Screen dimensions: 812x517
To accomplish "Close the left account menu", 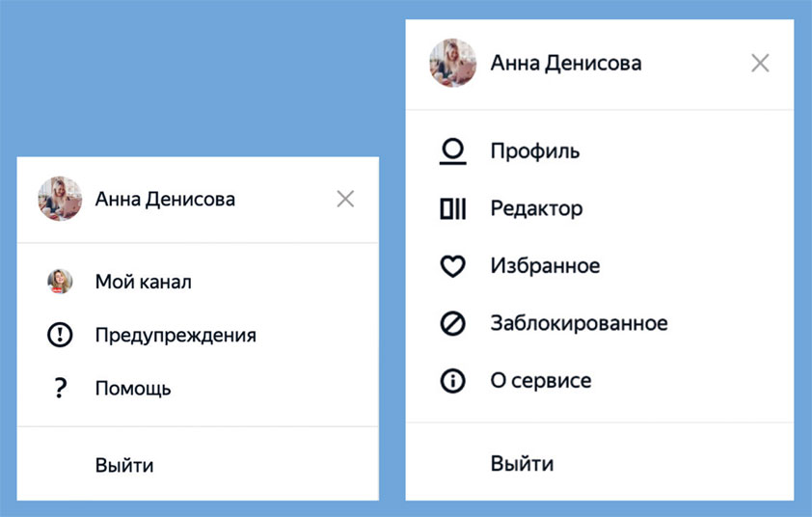I will point(345,199).
